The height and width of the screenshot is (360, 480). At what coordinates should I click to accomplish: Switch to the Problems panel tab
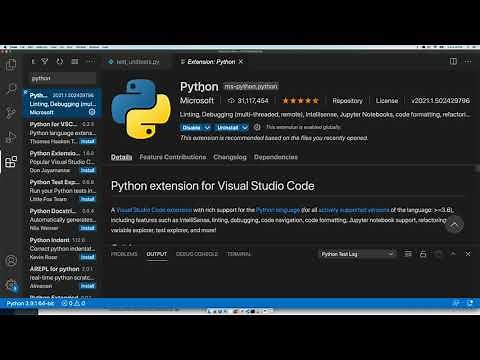(124, 254)
